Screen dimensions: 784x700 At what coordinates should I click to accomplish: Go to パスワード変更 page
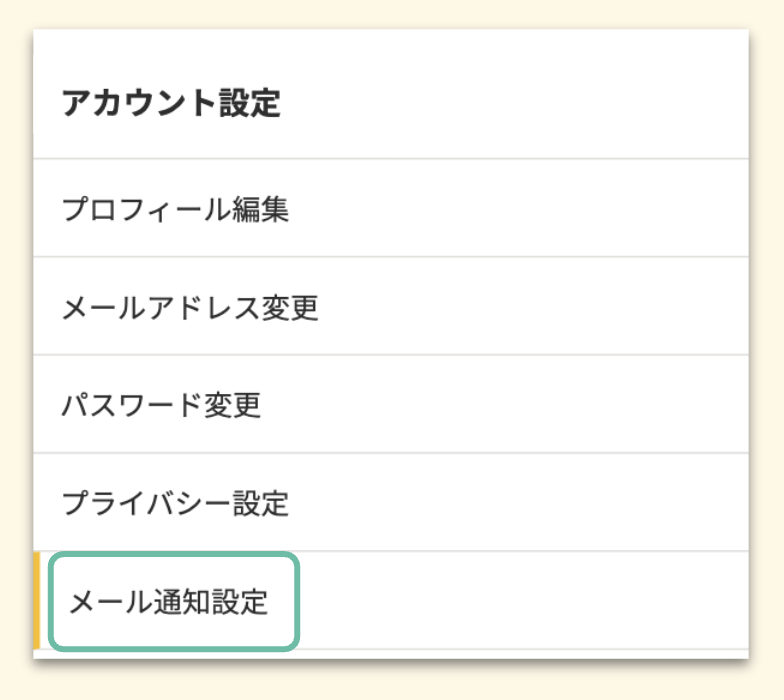coord(161,405)
